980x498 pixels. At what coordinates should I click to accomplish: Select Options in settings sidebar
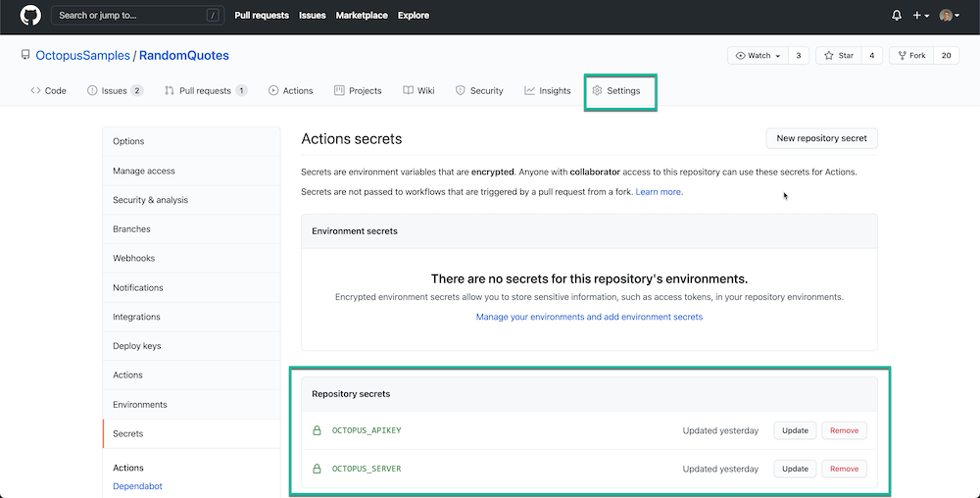click(191, 141)
